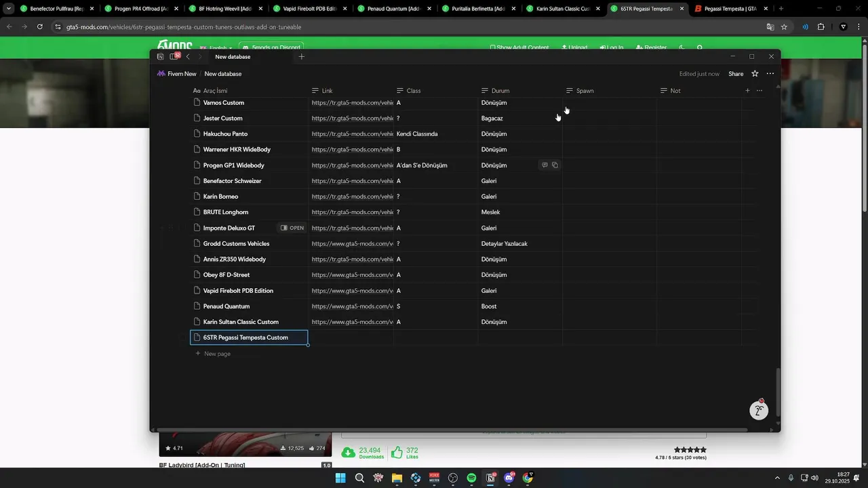Screen dimensions: 868x488
Task: Open the OBS Studio taskbar icon
Action: tap(453, 478)
